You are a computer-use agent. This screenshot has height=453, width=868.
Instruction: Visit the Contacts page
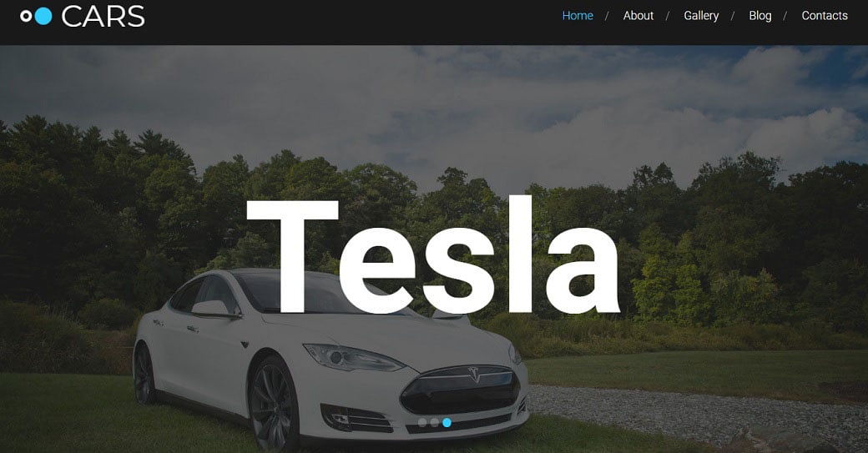pos(825,16)
